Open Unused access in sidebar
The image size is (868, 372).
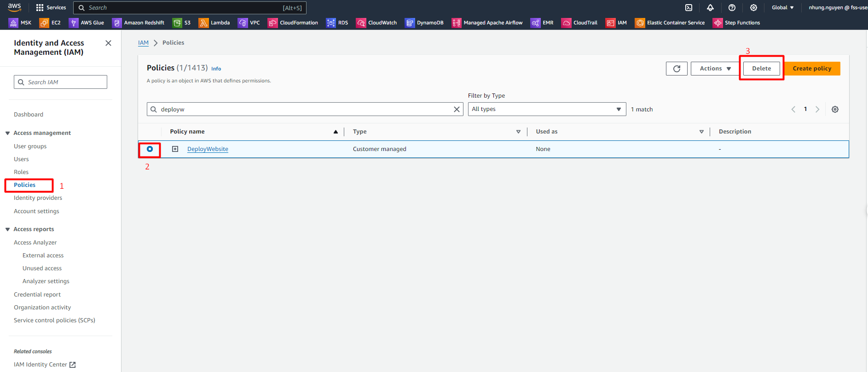pos(42,268)
